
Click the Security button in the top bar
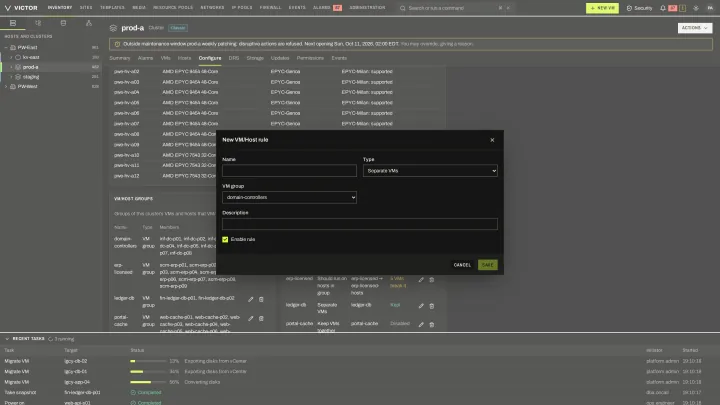pyautogui.click(x=639, y=8)
